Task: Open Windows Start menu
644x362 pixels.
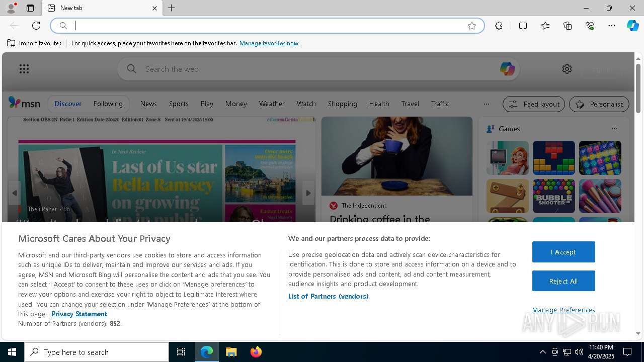Action: [12, 352]
